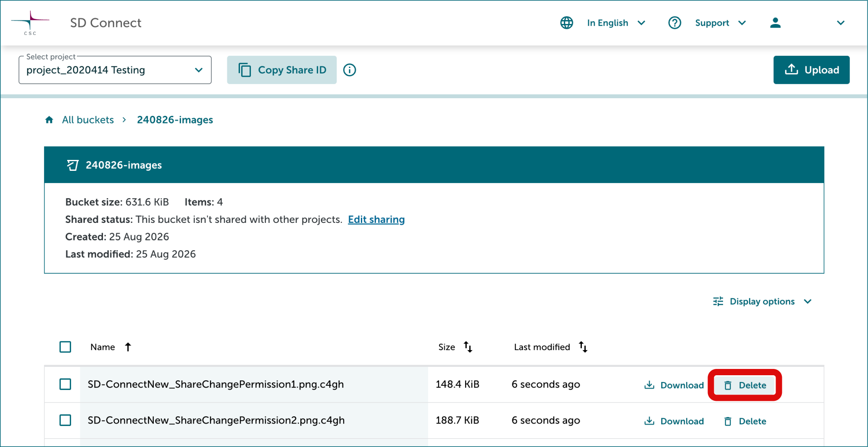Screen dimensions: 868x447
Task: Click the Created: 25 Aug 2026 text
Action: point(117,237)
